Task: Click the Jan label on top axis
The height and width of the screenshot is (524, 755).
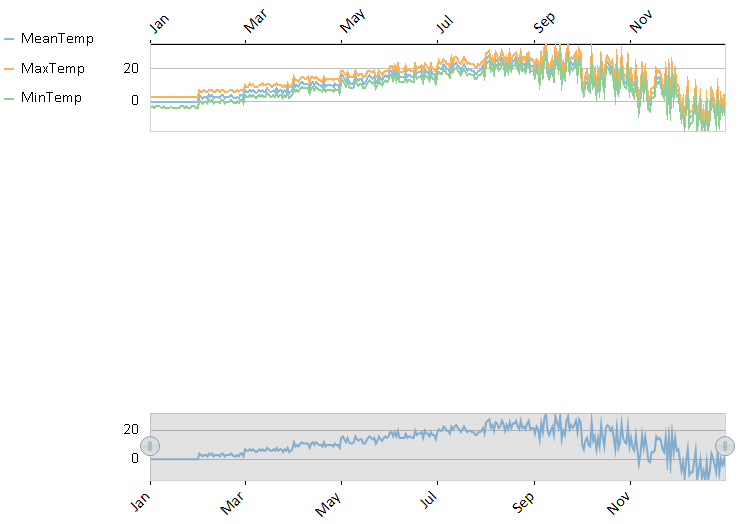Action: (x=158, y=26)
